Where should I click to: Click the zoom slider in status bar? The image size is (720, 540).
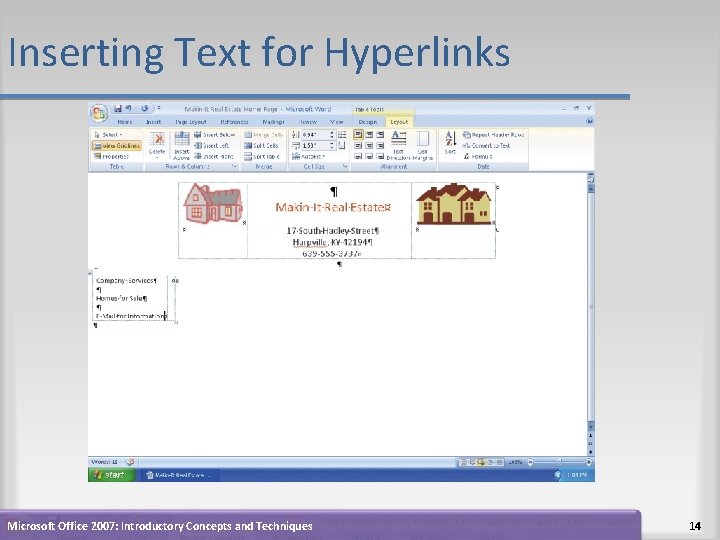(559, 462)
